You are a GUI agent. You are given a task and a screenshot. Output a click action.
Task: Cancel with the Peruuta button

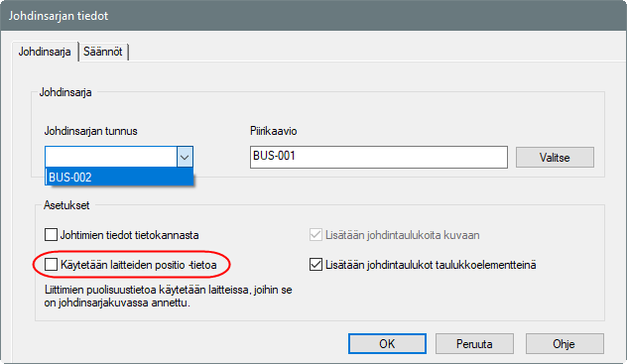coord(474,343)
